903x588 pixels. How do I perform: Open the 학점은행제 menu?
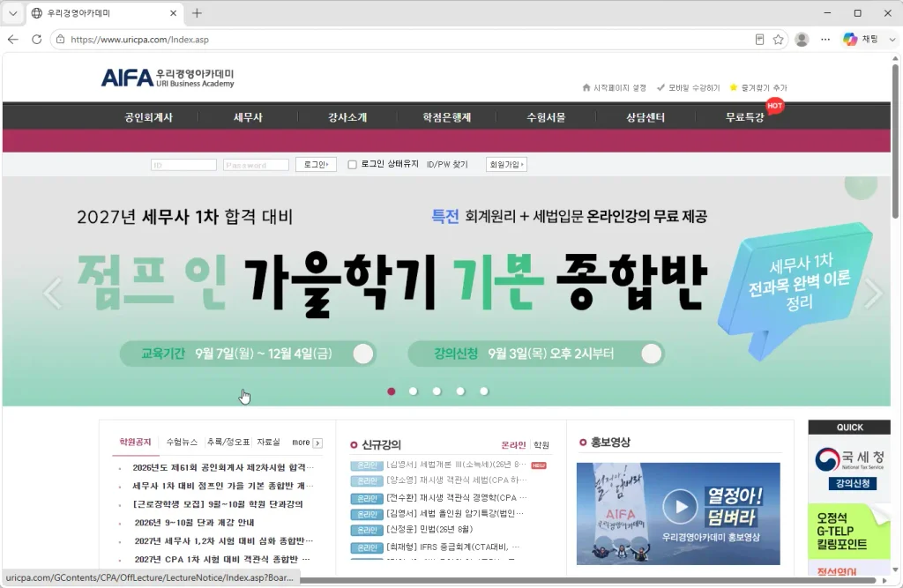(x=447, y=117)
